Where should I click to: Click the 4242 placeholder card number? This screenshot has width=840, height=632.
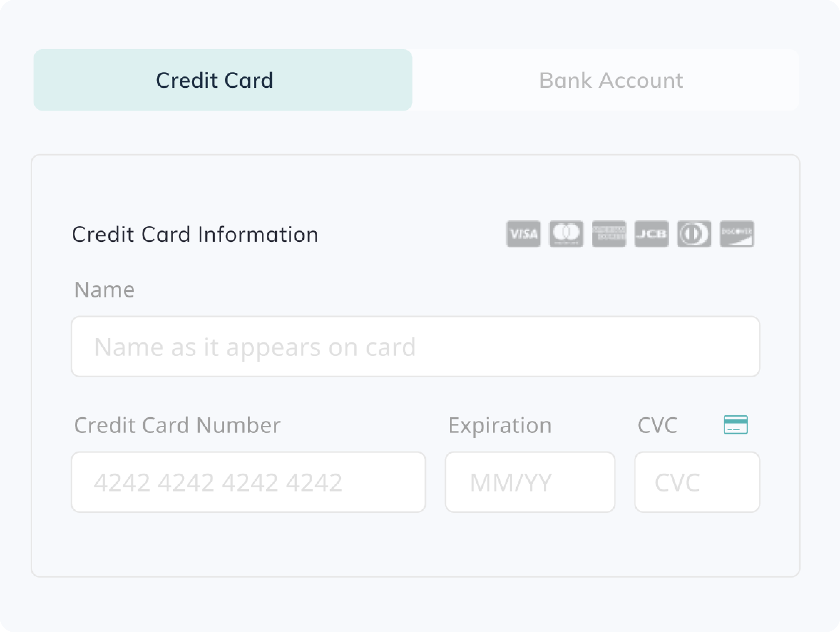(217, 481)
